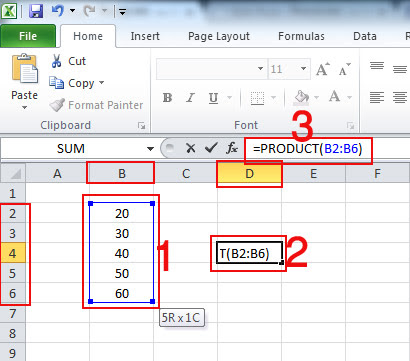Save the workbook via floppy icon

36,11
